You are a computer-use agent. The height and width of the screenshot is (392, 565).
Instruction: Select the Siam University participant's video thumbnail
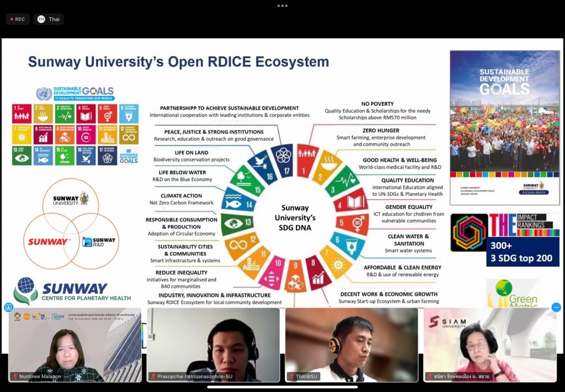pyautogui.click(x=490, y=345)
